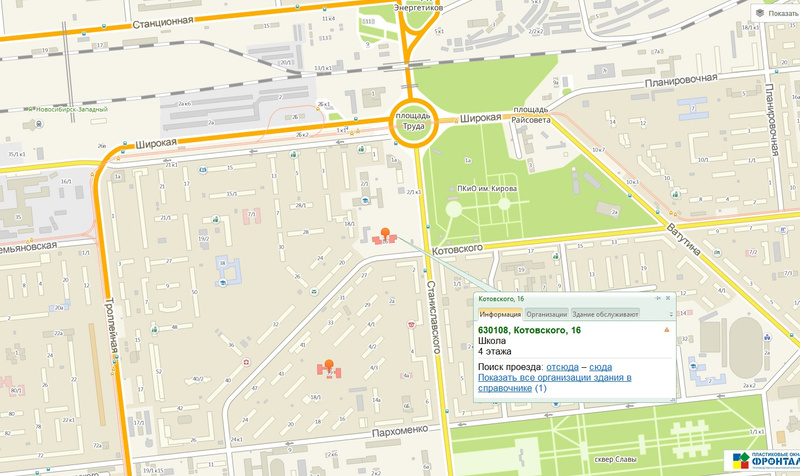Click graduation cap icon at building 2/1
Screen dimensions: 800x476
pyautogui.click(x=365, y=201)
